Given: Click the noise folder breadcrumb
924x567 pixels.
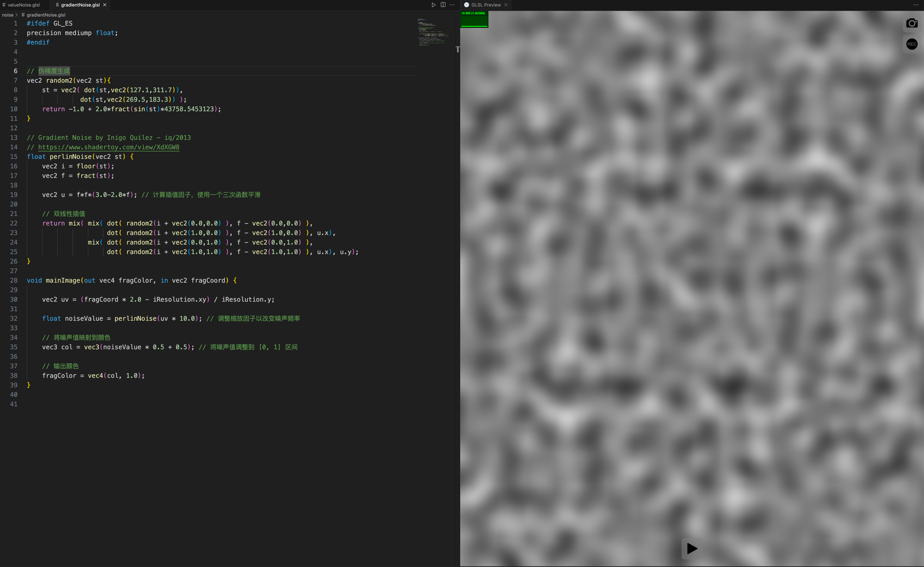Looking at the screenshot, I should point(8,15).
